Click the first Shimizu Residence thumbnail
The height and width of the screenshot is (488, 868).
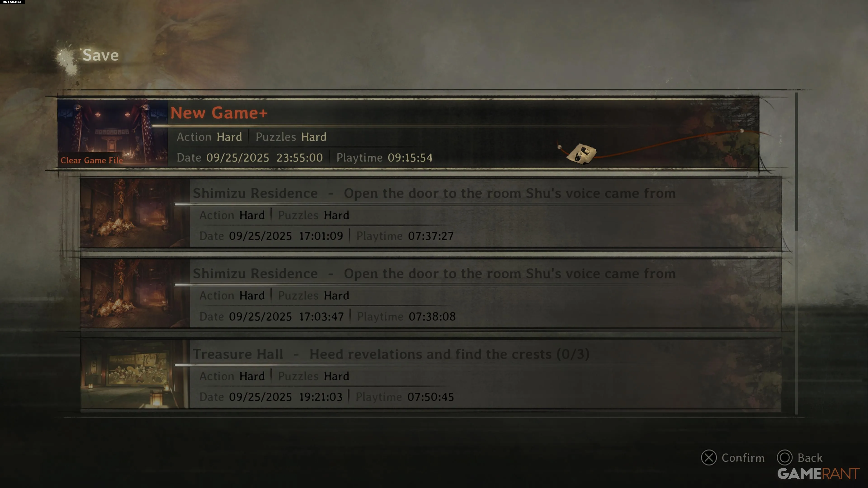pyautogui.click(x=135, y=213)
